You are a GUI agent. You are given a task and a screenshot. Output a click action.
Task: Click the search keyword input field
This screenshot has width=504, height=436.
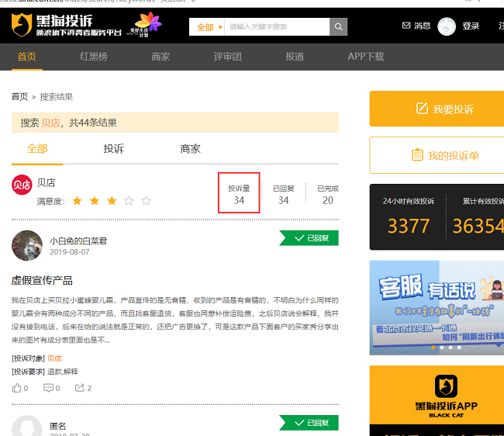coord(276,27)
